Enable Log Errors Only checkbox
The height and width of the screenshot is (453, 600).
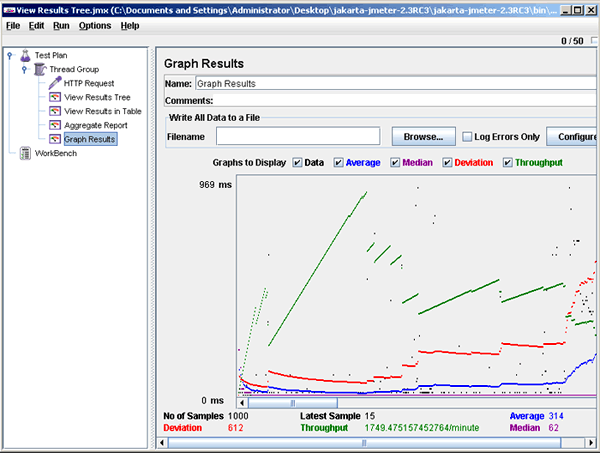click(x=467, y=136)
